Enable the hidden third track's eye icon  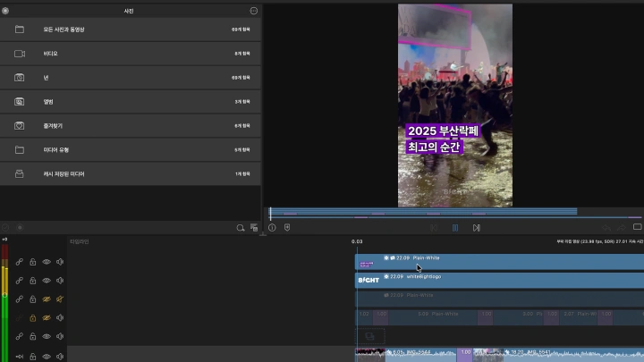coord(47,299)
